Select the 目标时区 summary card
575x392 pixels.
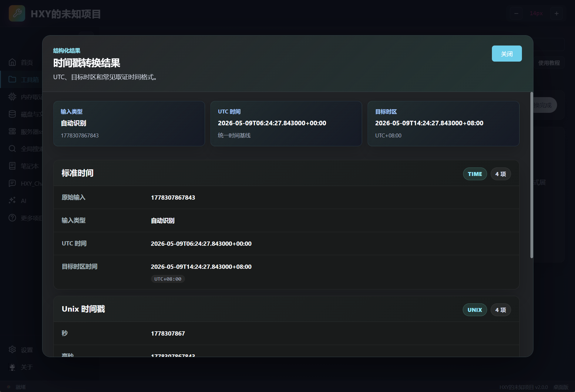[x=443, y=123]
